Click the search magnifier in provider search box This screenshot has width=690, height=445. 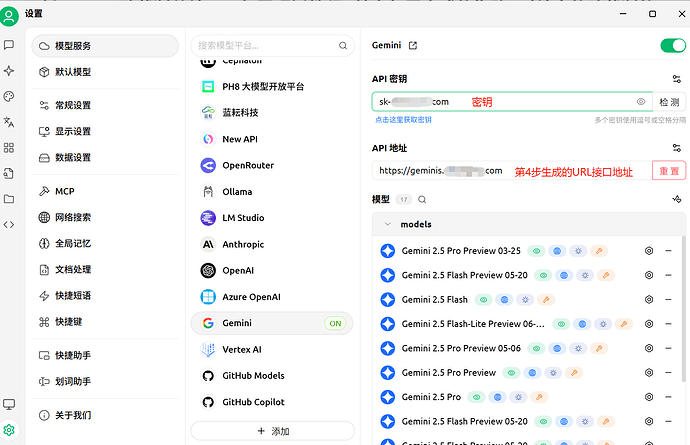[x=343, y=45]
